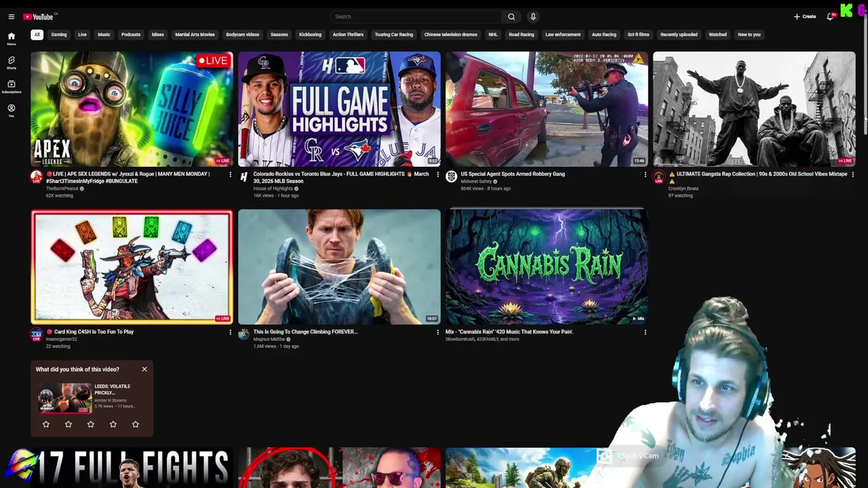Focus the Search input field
The width and height of the screenshot is (868, 488).
pos(416,17)
